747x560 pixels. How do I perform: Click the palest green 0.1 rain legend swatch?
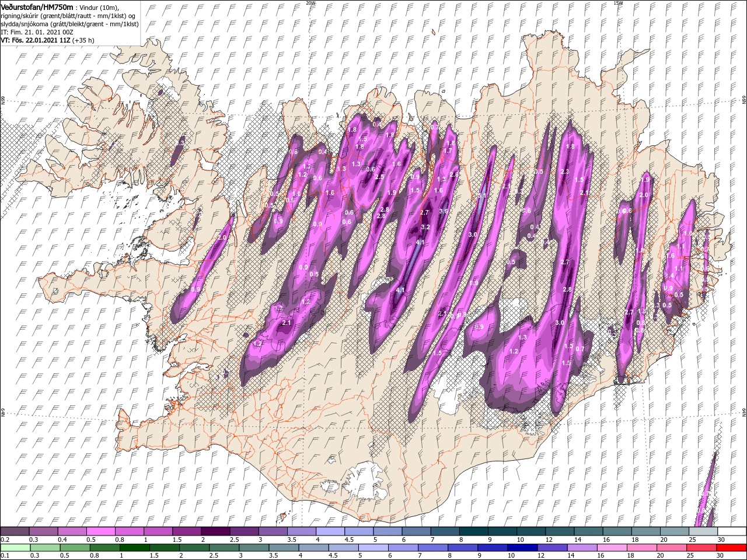point(15,548)
